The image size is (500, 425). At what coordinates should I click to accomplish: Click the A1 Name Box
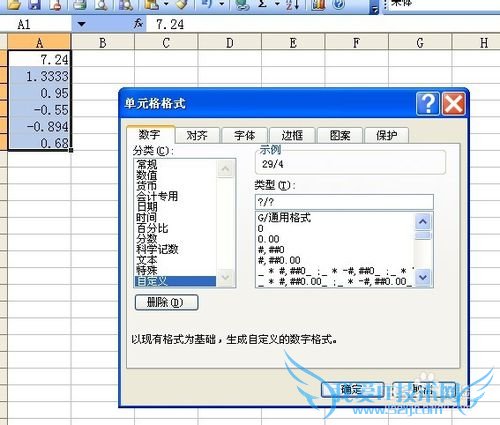(36, 24)
